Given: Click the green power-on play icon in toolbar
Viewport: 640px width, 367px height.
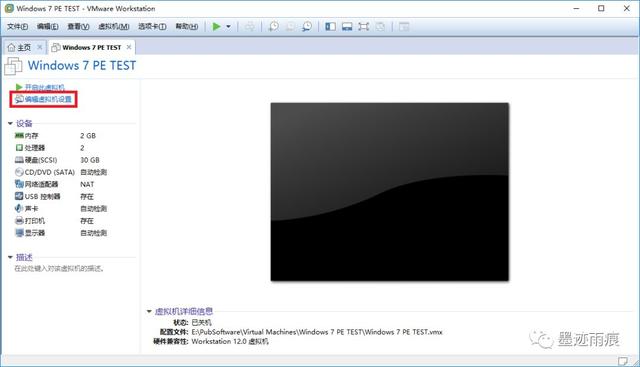Looking at the screenshot, I should tap(216, 27).
